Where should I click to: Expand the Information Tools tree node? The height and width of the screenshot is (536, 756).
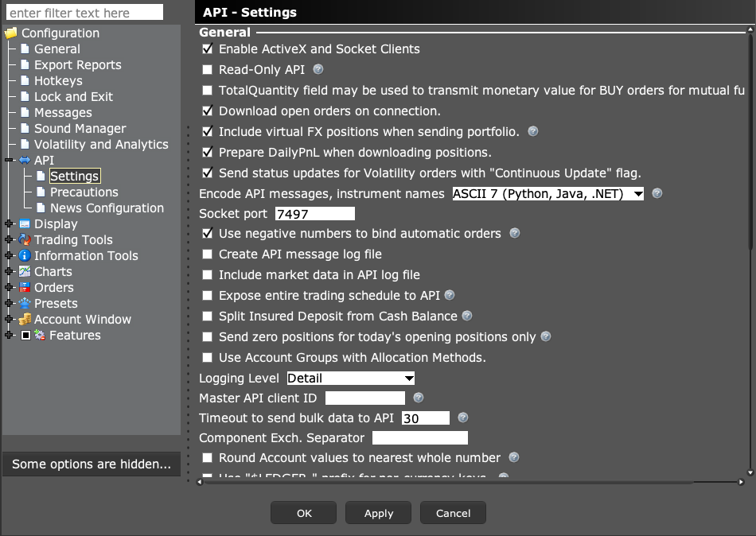click(10, 255)
